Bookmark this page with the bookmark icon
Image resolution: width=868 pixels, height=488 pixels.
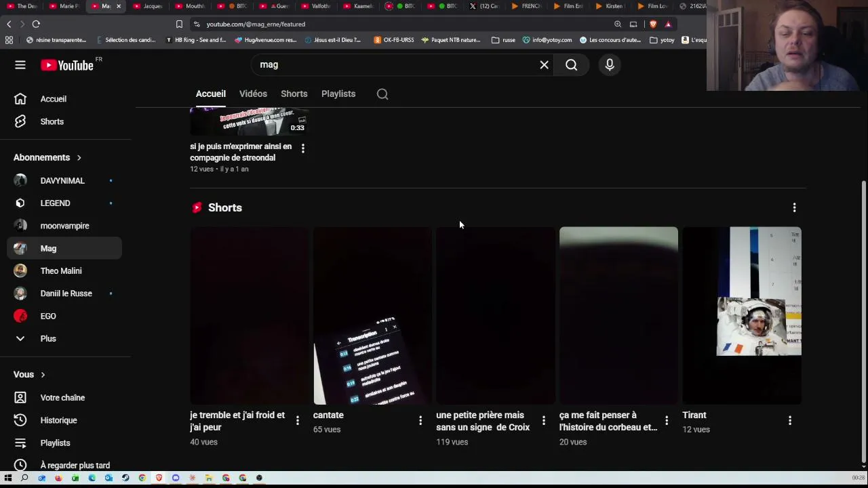point(179,24)
